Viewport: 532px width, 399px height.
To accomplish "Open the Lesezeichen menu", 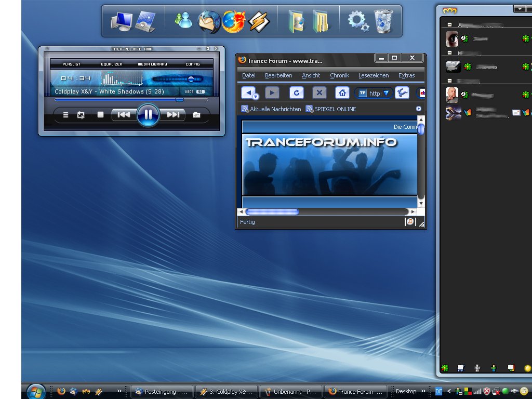I will pyautogui.click(x=374, y=75).
